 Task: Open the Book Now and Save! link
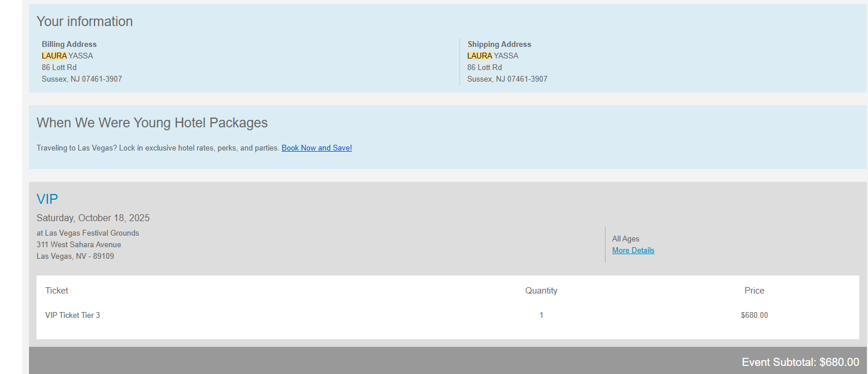(x=316, y=148)
